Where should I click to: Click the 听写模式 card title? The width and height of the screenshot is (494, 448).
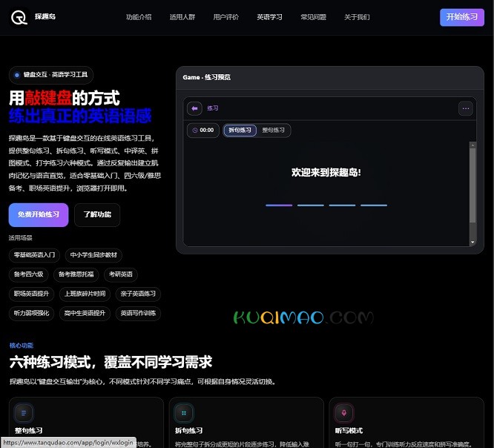click(349, 431)
